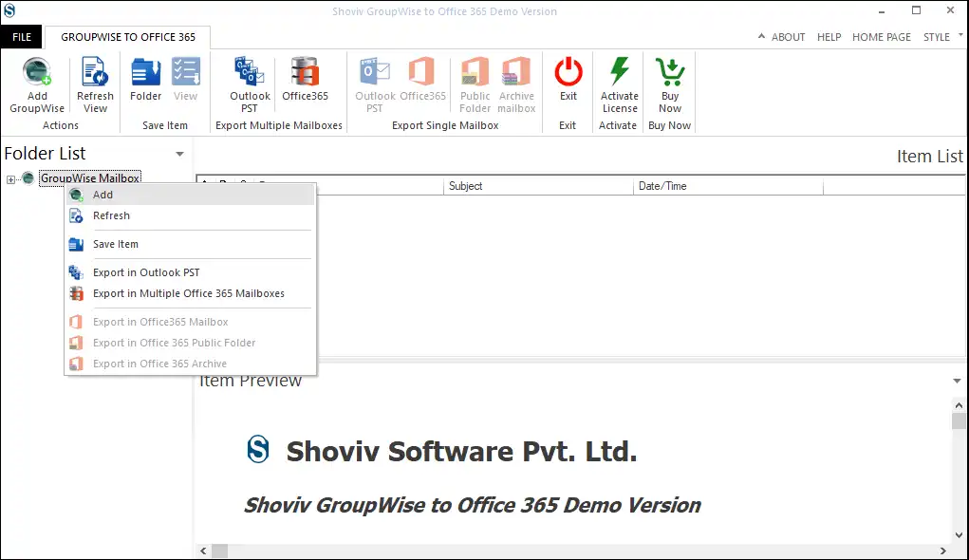Screen dimensions: 969x560
Task: Open the HELP link
Action: point(829,37)
